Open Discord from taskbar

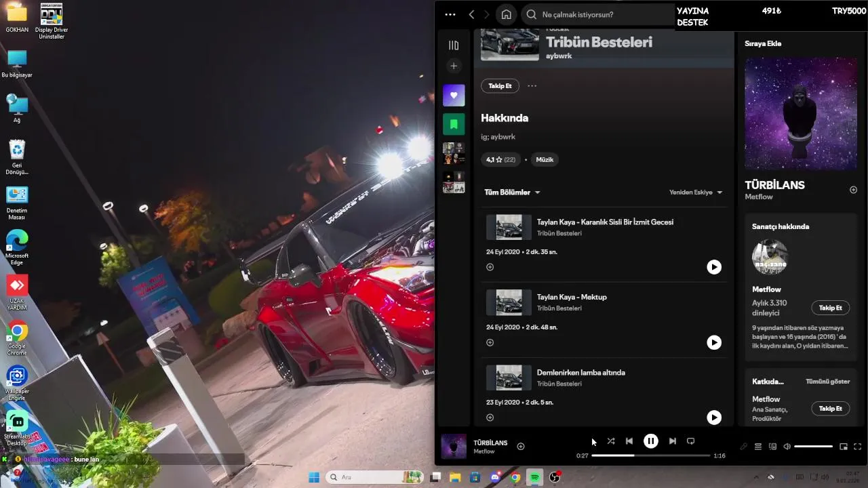click(495, 477)
